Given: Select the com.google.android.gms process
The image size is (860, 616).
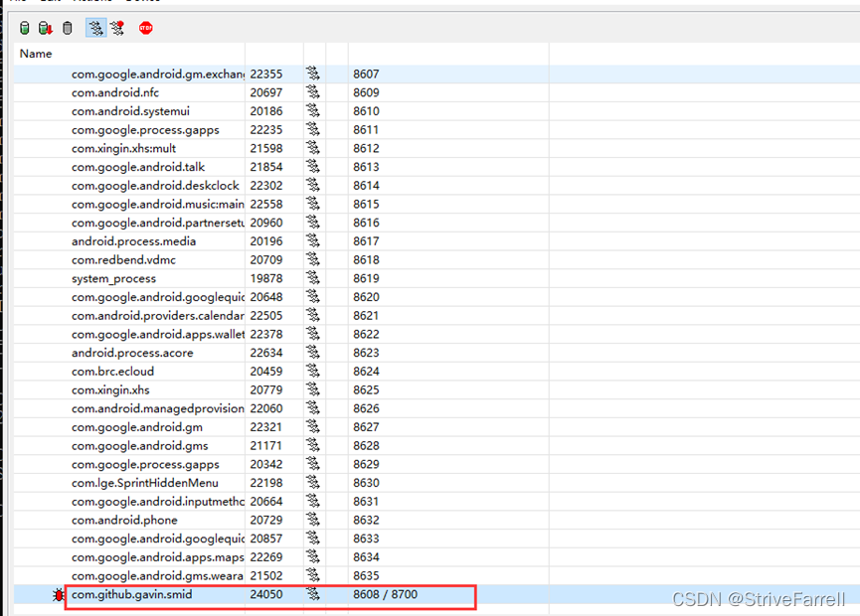Looking at the screenshot, I should (x=140, y=446).
